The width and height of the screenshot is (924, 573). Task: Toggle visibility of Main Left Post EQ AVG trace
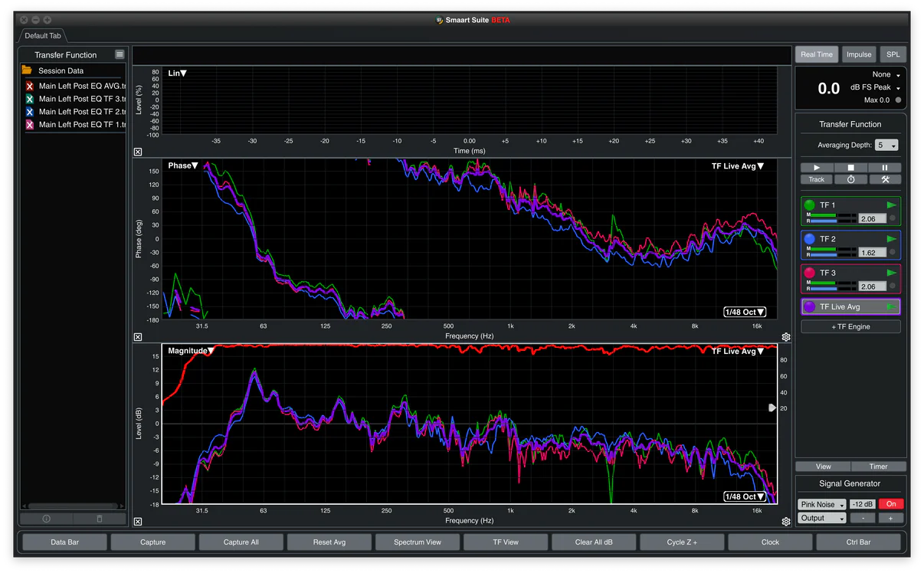30,87
